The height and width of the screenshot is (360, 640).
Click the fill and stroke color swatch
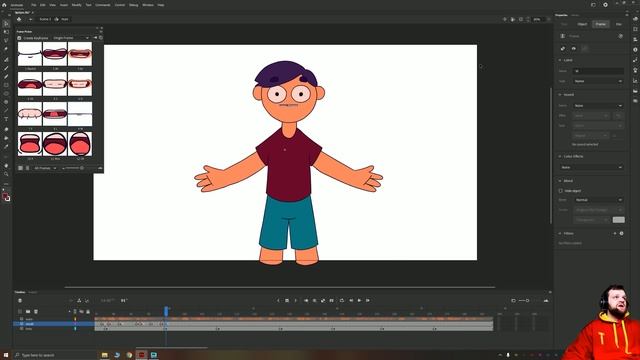pyautogui.click(x=6, y=198)
